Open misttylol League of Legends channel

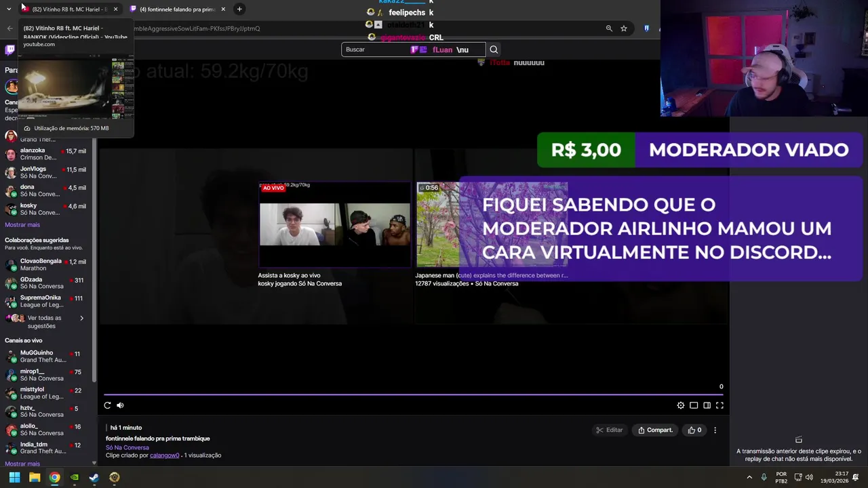[47, 393]
